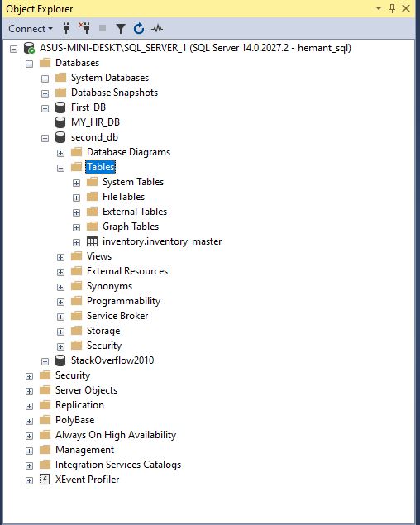
Task: Expand the inventory.inventory_master table node
Action: click(x=76, y=243)
